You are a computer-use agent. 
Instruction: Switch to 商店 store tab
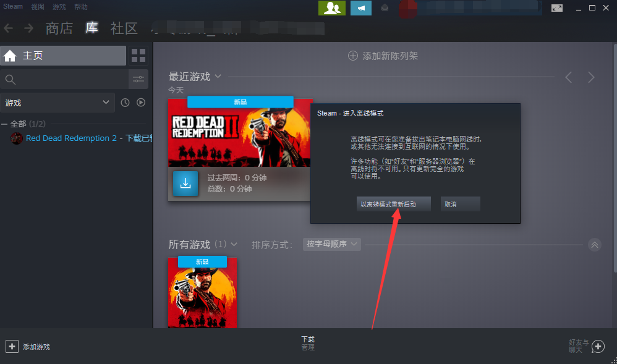59,28
